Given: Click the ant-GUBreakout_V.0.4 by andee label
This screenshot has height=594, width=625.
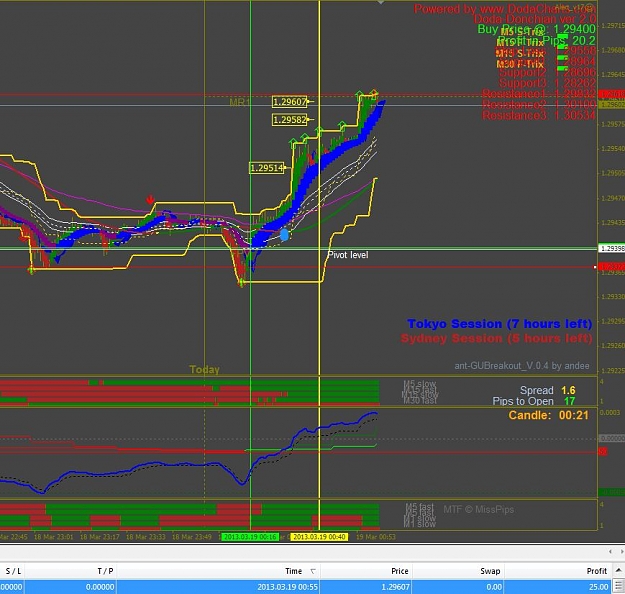Looking at the screenshot, I should (x=522, y=366).
